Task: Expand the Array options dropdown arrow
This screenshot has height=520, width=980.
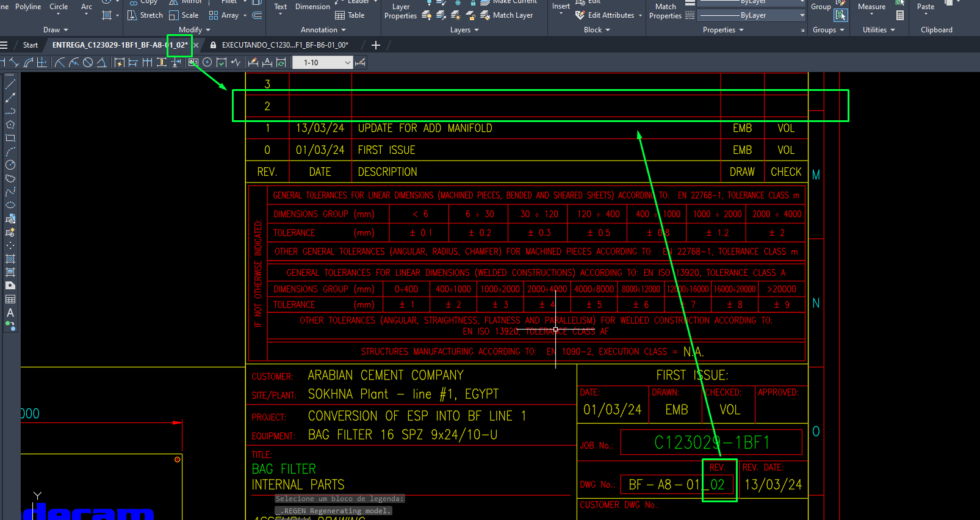Action: coord(245,15)
